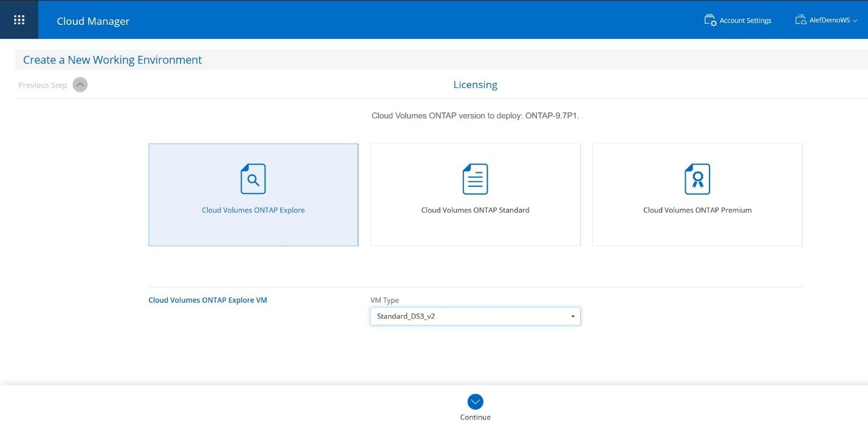Click the AlefDemoWS workspace icon
This screenshot has height=428, width=868.
(x=801, y=20)
